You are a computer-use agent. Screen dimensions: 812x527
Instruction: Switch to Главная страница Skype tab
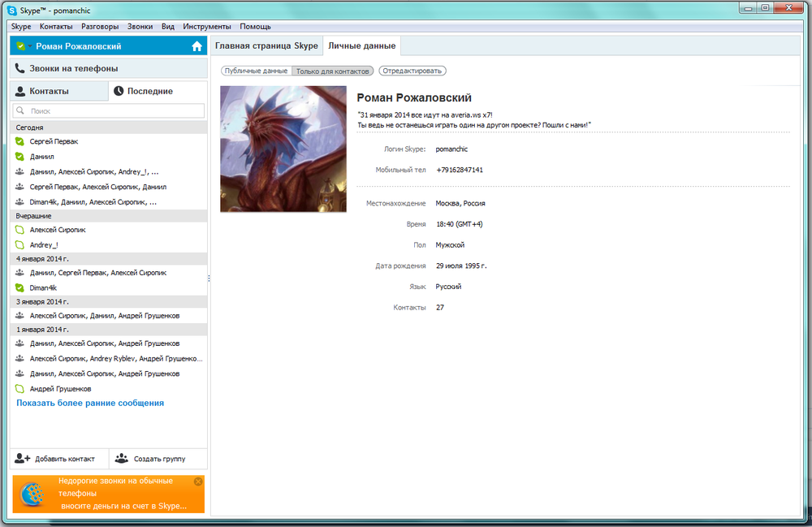point(266,45)
